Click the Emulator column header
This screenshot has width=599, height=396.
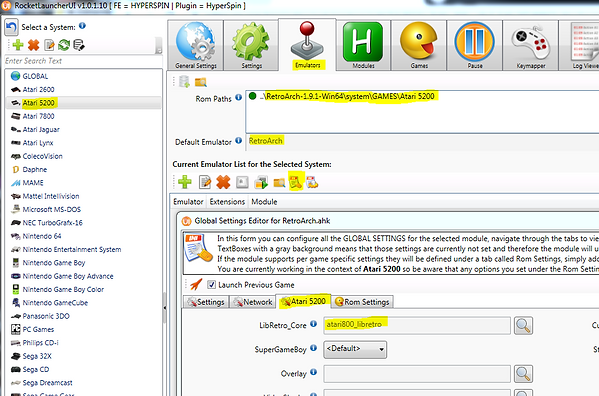[x=188, y=202]
